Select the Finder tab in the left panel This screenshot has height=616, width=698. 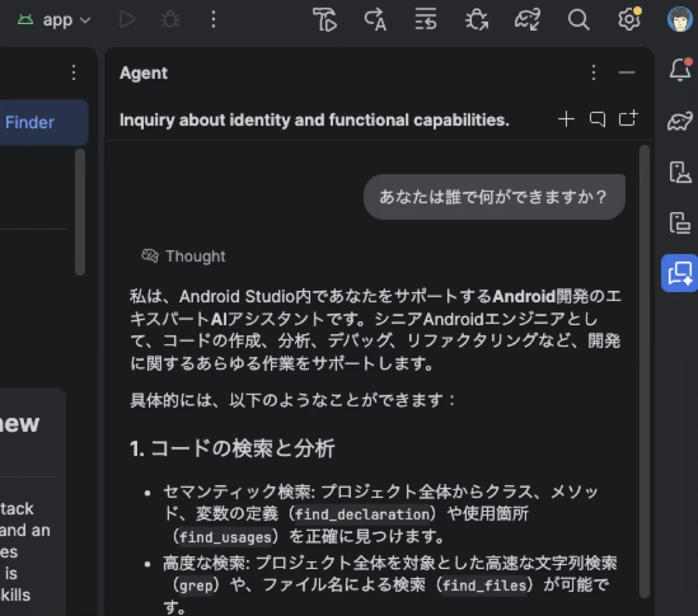(43, 122)
